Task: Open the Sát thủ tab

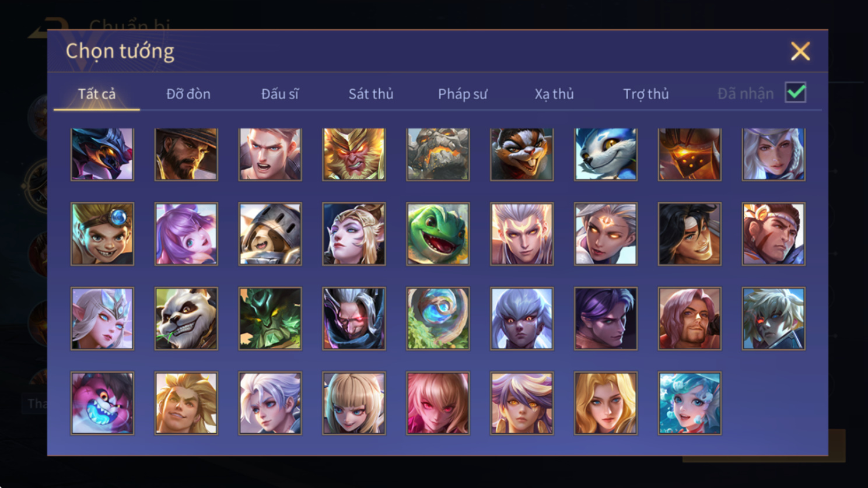Action: coord(371,94)
